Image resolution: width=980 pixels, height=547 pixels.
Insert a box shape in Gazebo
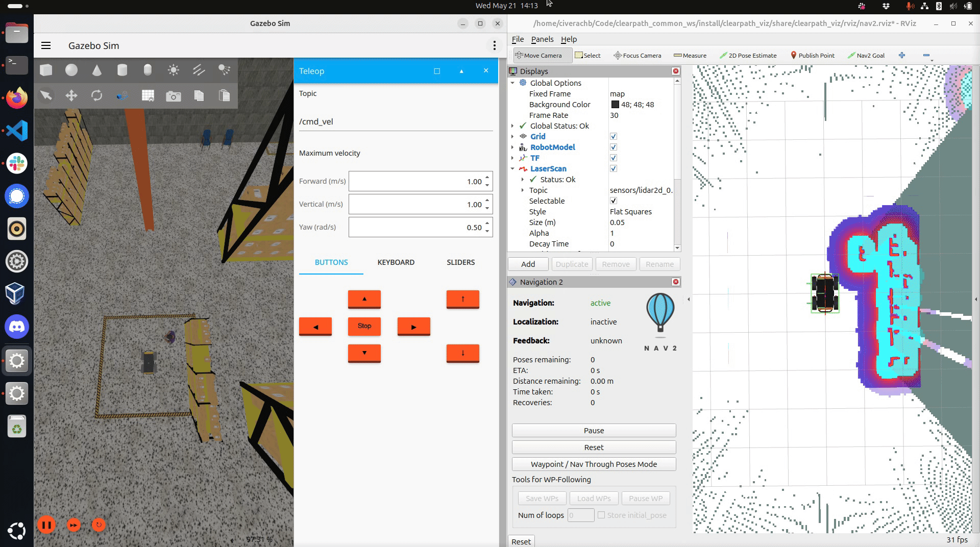click(46, 70)
